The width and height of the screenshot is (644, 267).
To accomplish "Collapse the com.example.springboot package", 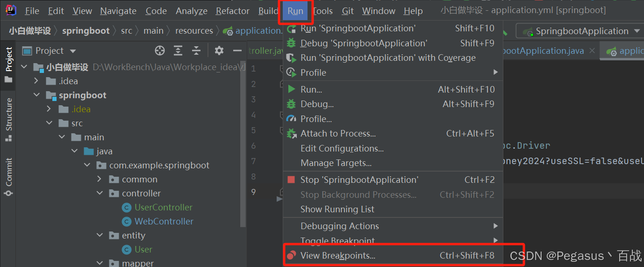I will click(x=87, y=165).
